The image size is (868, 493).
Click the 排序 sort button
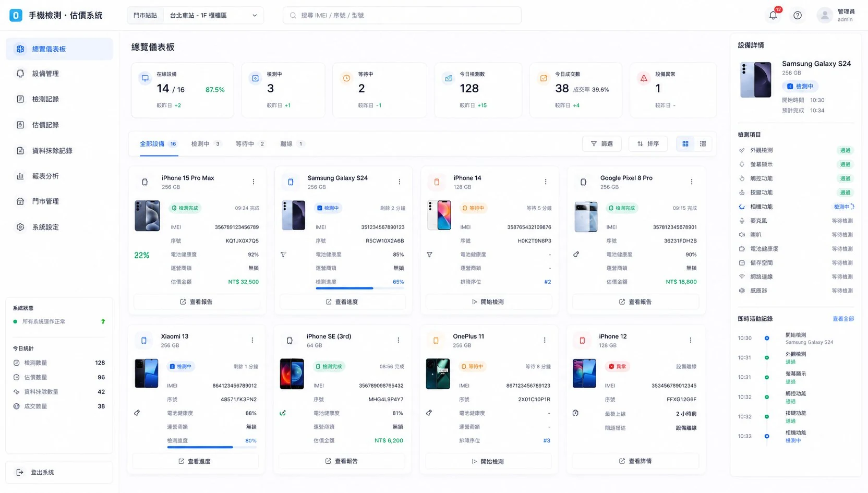tap(648, 144)
